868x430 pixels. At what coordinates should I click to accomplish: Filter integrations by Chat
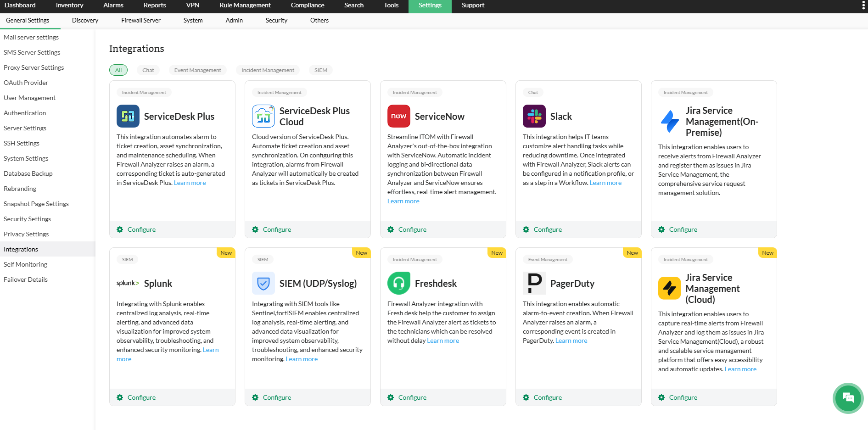(x=148, y=70)
